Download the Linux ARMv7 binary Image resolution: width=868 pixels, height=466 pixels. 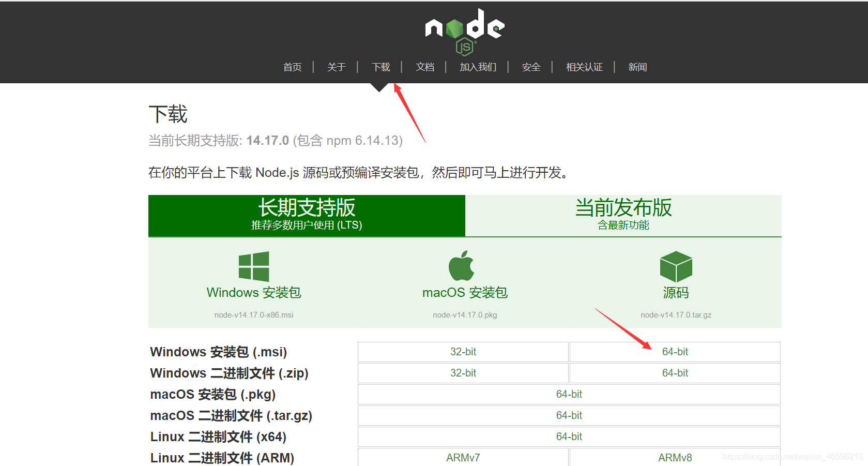(463, 457)
